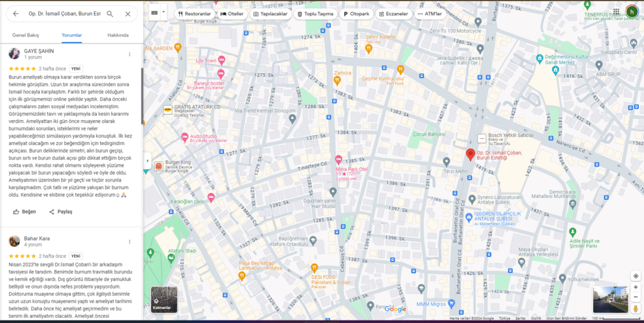Click Via Trend Kentsel Dönüşüm marker
The image size is (644, 323).
click(x=292, y=119)
